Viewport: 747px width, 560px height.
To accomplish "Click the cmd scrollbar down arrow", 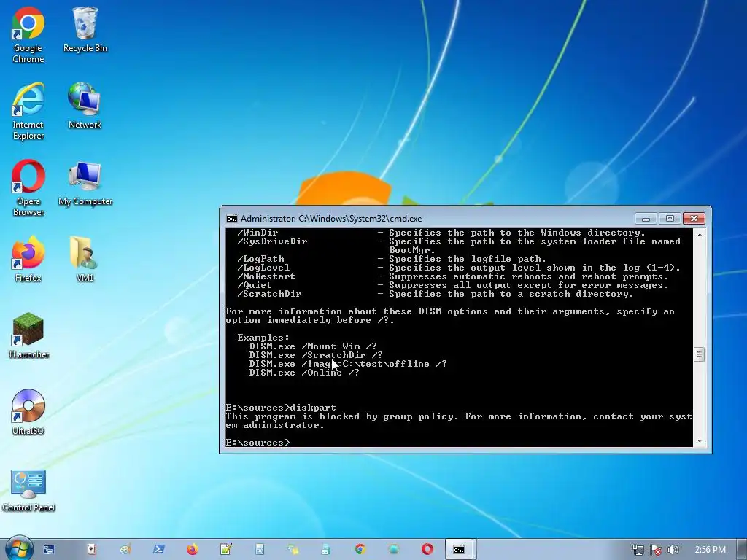I will click(x=699, y=441).
